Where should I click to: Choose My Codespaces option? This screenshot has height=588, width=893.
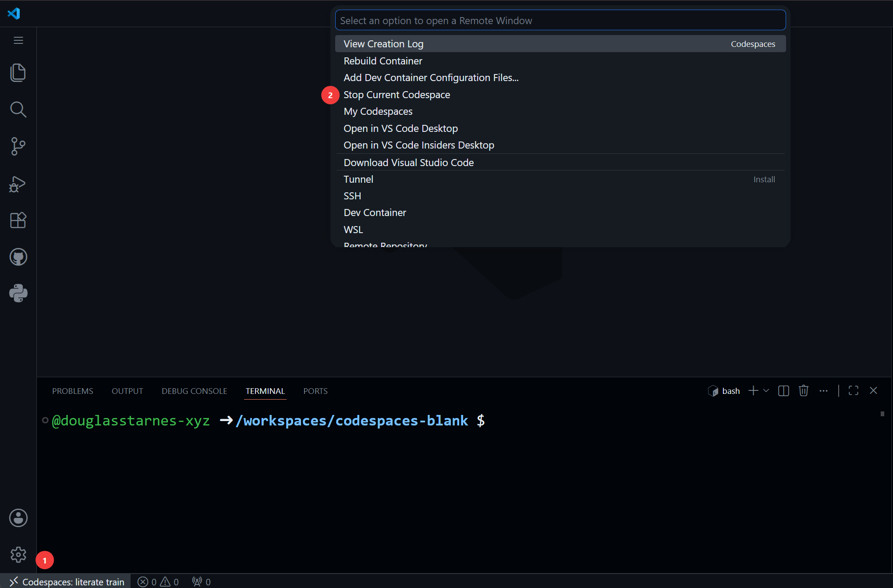[x=560, y=111]
